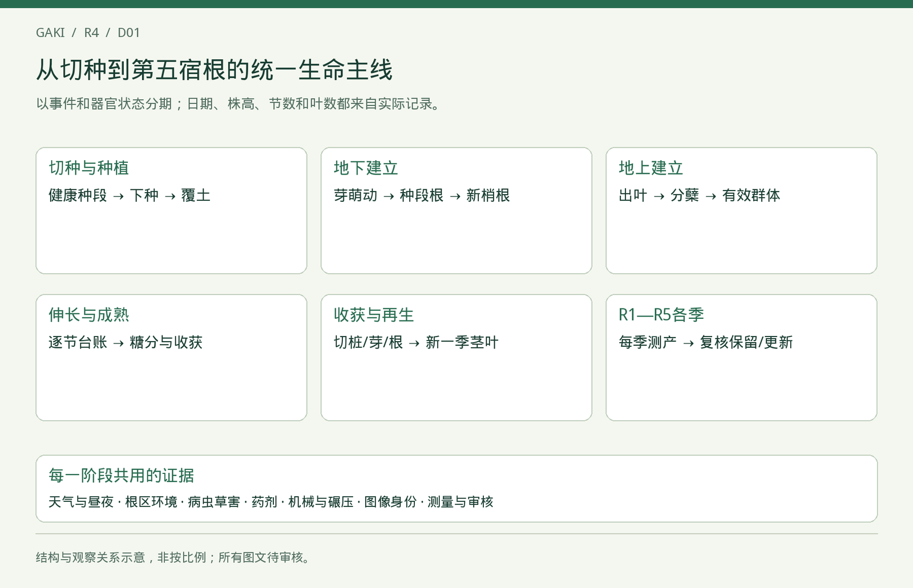Click the D01 breadcrumb
This screenshot has width=913, height=588.
pyautogui.click(x=128, y=33)
